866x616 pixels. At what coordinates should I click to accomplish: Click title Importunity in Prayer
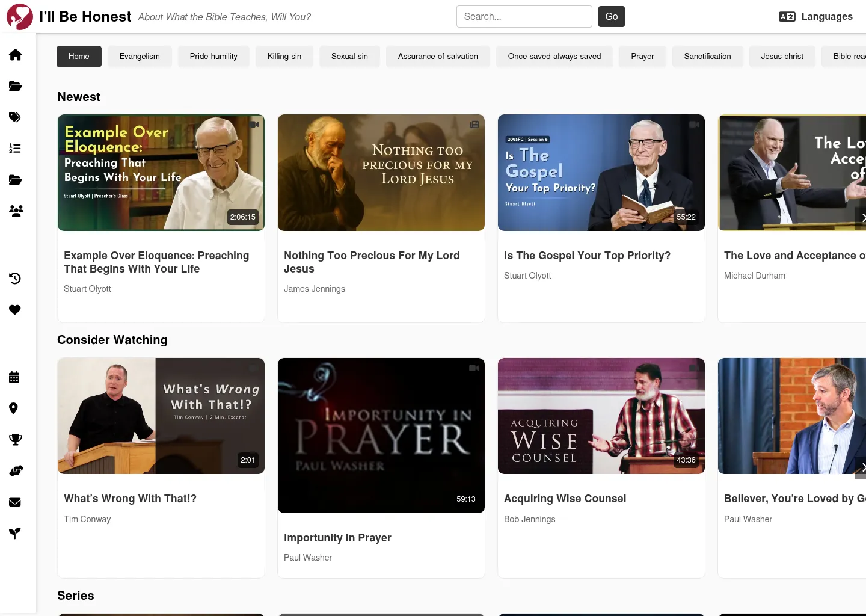[x=337, y=538]
